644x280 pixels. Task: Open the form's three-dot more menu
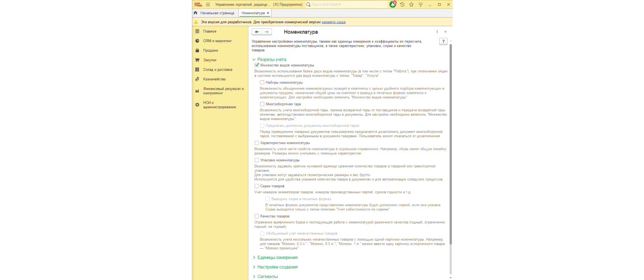tap(437, 32)
